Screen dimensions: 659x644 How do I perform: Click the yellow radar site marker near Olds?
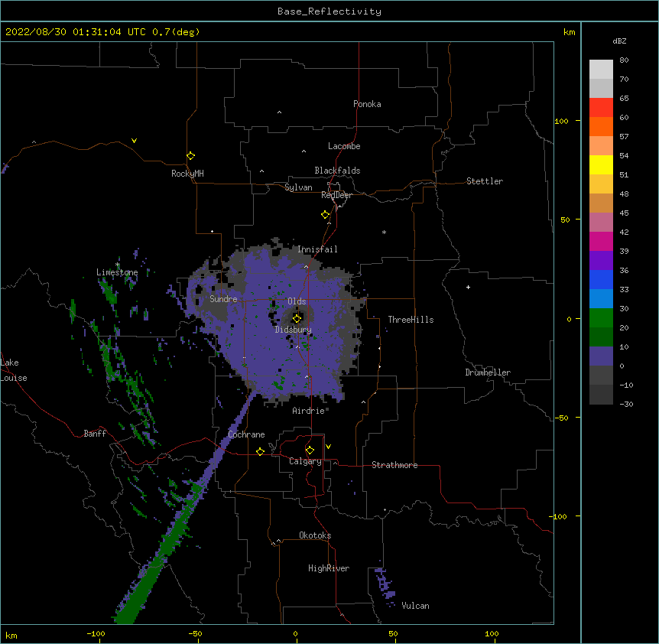(x=297, y=318)
